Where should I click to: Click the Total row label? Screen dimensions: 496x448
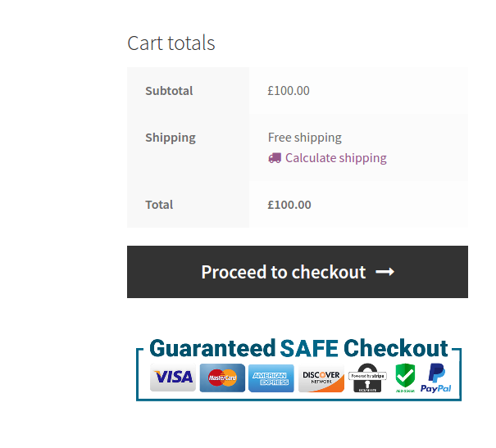coord(159,205)
